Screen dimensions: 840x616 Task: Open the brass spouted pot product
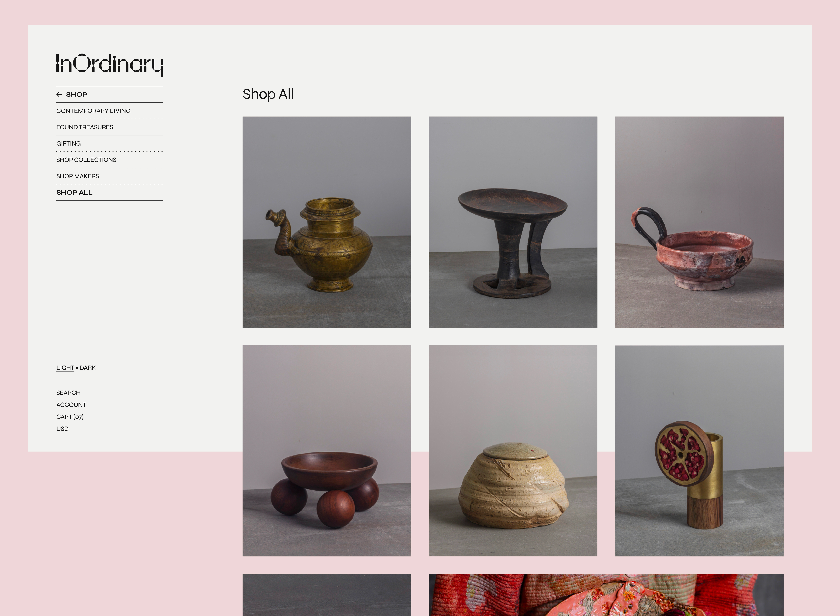327,222
